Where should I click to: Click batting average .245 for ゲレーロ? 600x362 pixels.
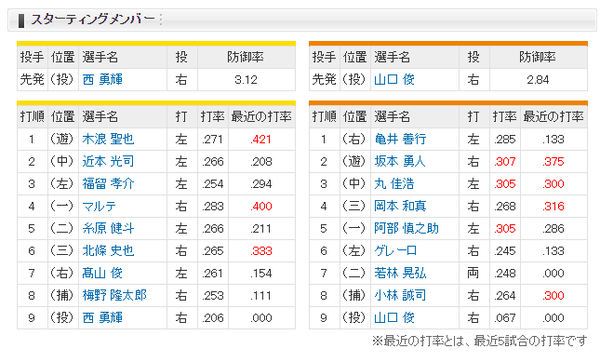[504, 251]
